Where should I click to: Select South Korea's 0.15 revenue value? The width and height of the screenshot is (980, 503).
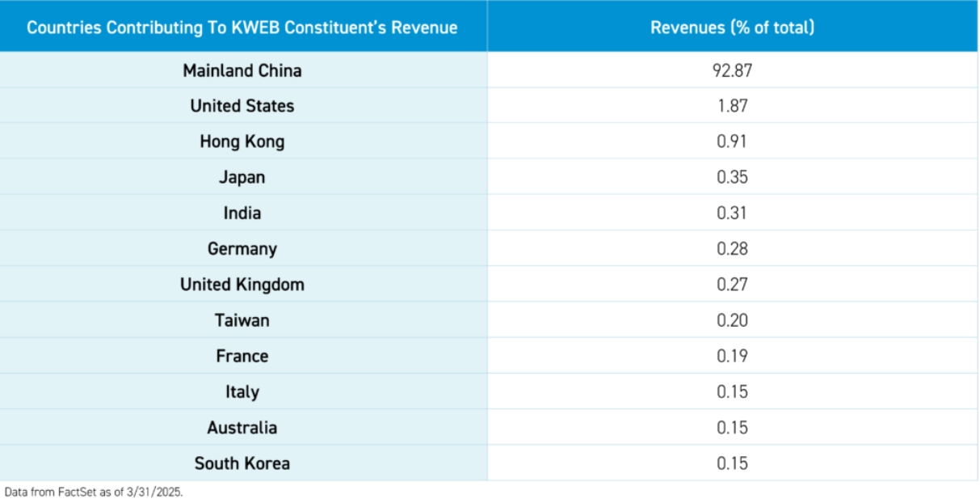pos(732,463)
